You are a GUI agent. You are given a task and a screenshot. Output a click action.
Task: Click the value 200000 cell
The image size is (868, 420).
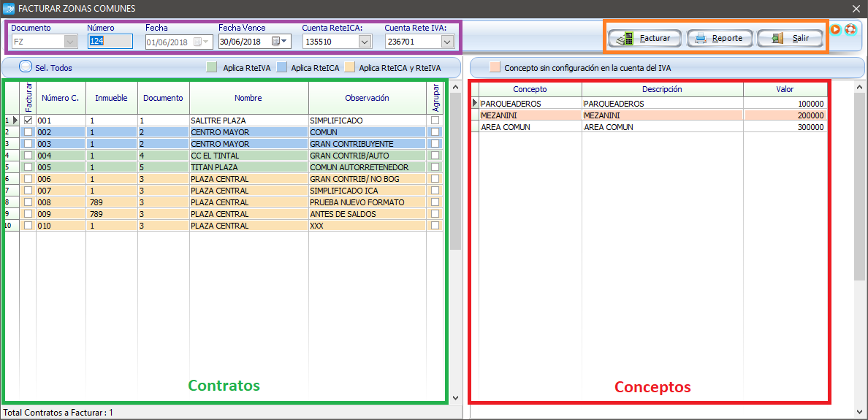785,115
